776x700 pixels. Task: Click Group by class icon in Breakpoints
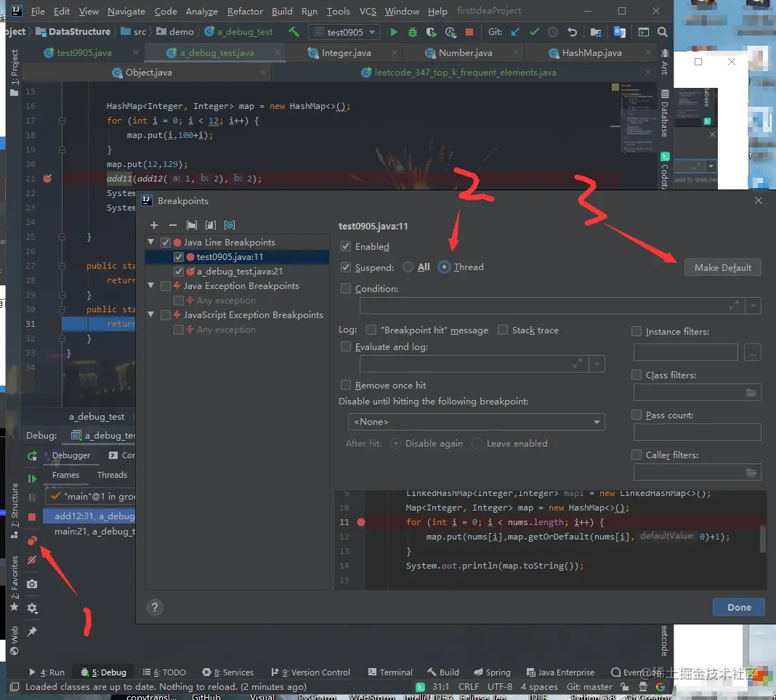[x=230, y=225]
